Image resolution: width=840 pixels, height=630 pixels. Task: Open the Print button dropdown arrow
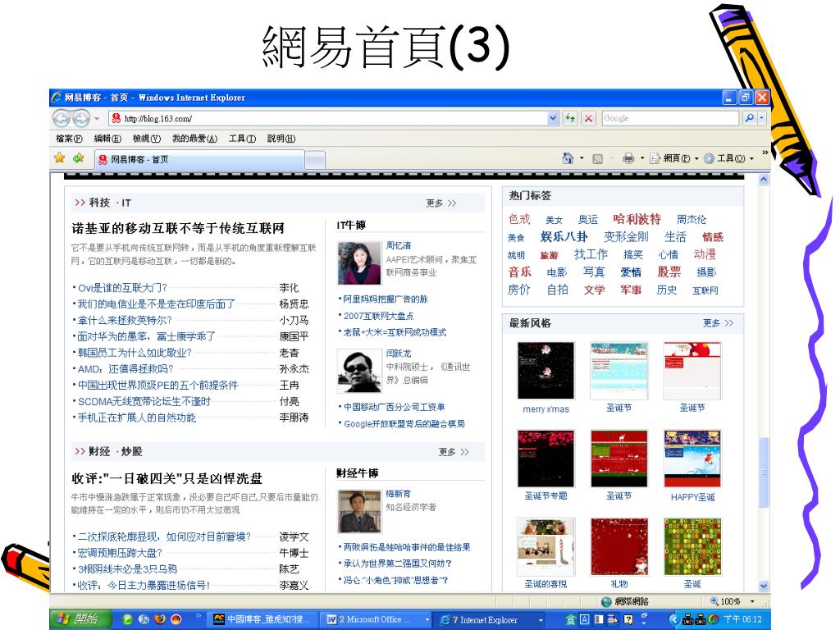pyautogui.click(x=641, y=158)
